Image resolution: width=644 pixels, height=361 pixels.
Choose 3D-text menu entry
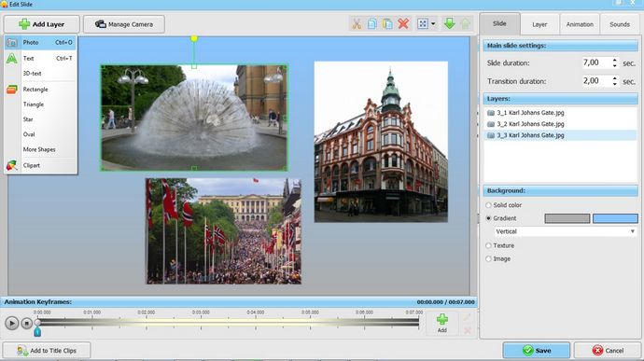(x=40, y=74)
